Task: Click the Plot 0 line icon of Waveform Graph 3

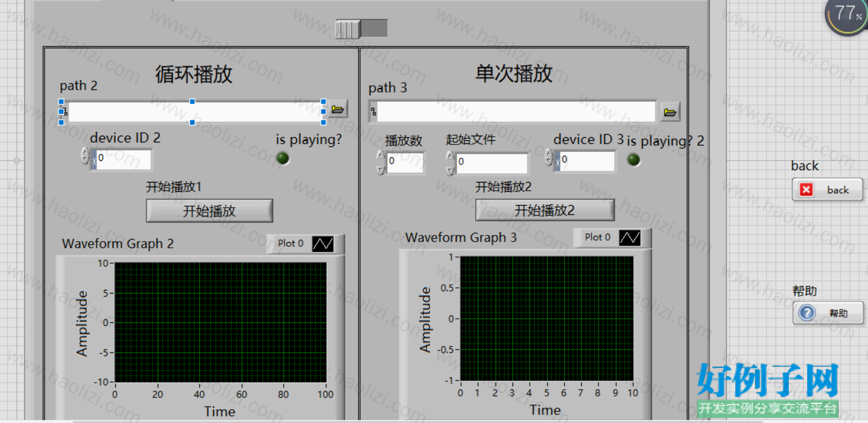Action: coord(630,237)
